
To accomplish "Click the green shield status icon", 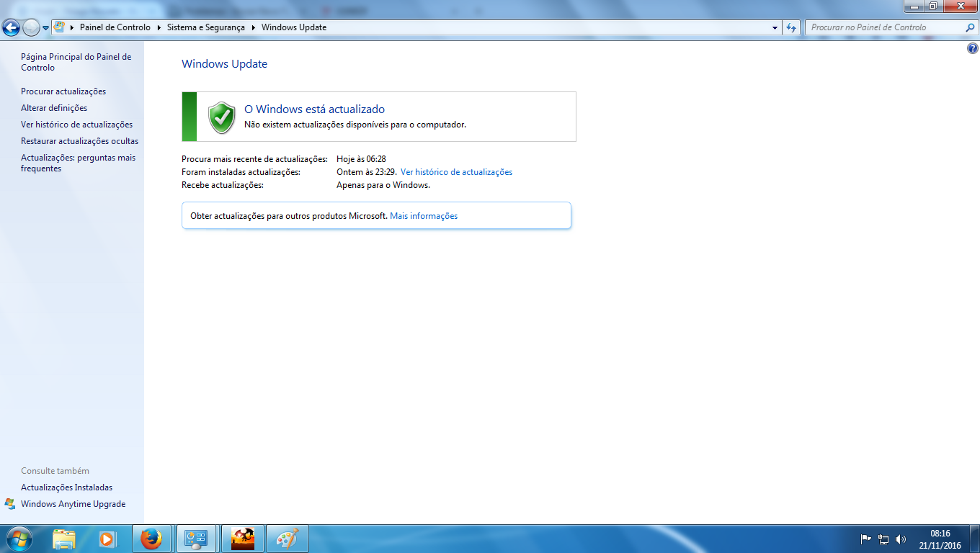I will coord(222,117).
